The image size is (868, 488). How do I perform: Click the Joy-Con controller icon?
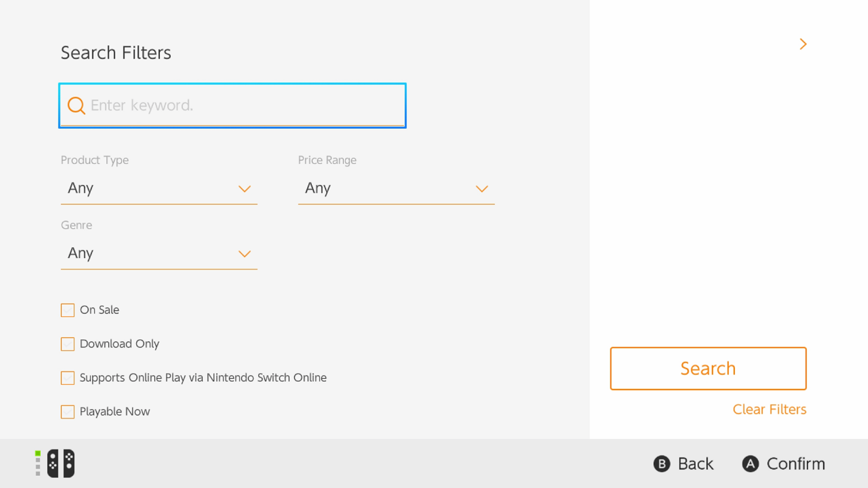click(x=61, y=464)
